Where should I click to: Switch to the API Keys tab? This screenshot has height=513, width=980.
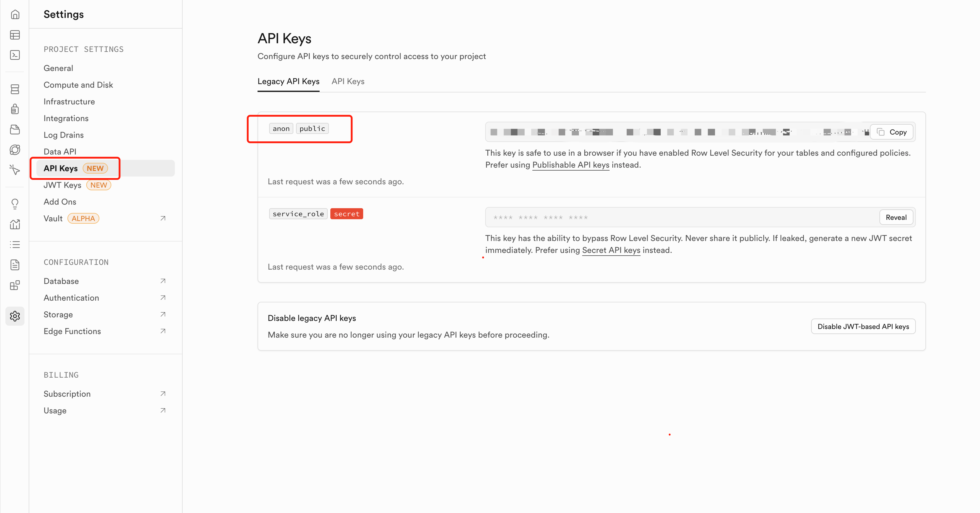pyautogui.click(x=348, y=81)
